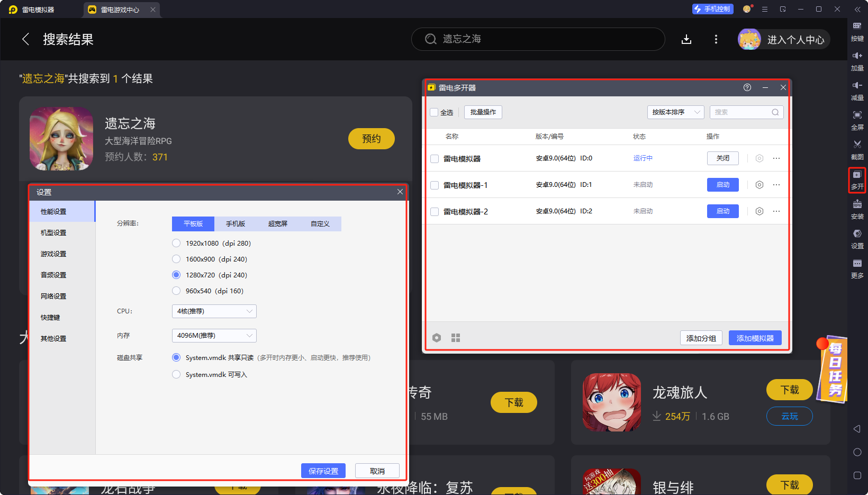The image size is (868, 495).
Task: Check the 全选 select-all checkbox
Action: point(433,112)
